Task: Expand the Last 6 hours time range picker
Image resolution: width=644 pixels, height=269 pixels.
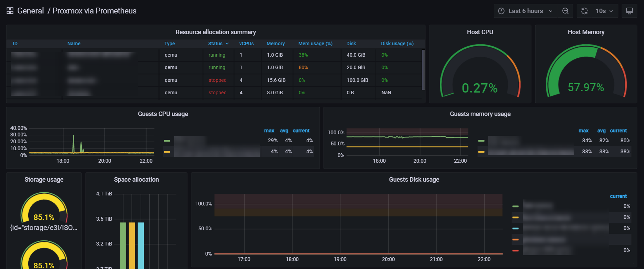Action: [526, 11]
